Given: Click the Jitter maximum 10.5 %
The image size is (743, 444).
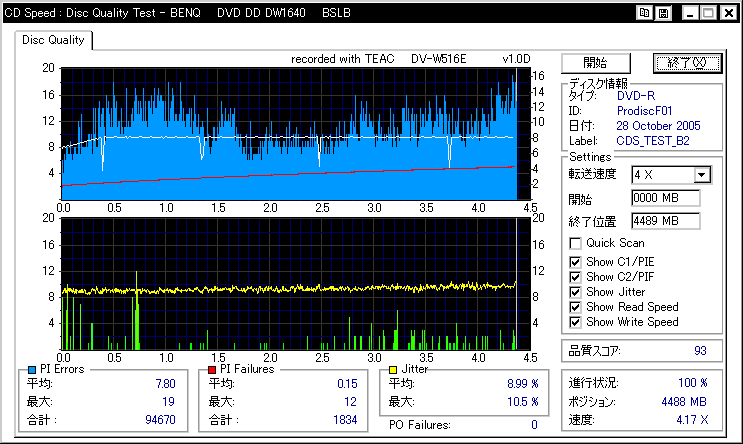Looking at the screenshot, I should tap(523, 402).
